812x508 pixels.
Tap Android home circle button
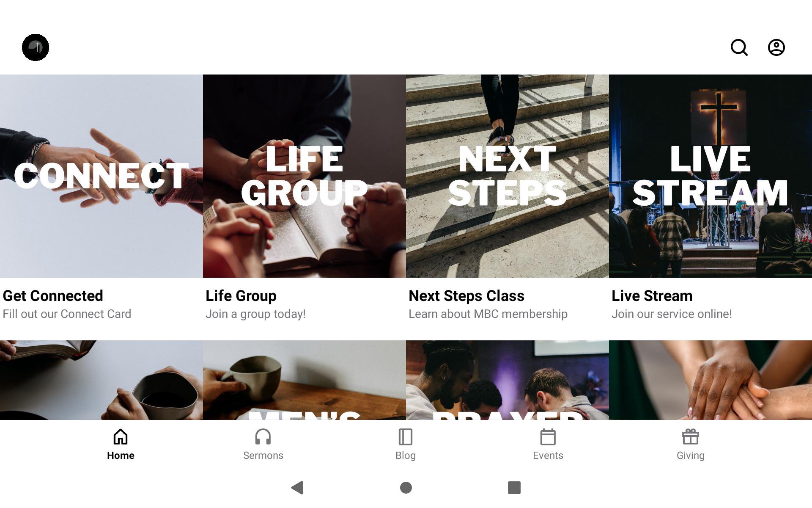click(406, 488)
